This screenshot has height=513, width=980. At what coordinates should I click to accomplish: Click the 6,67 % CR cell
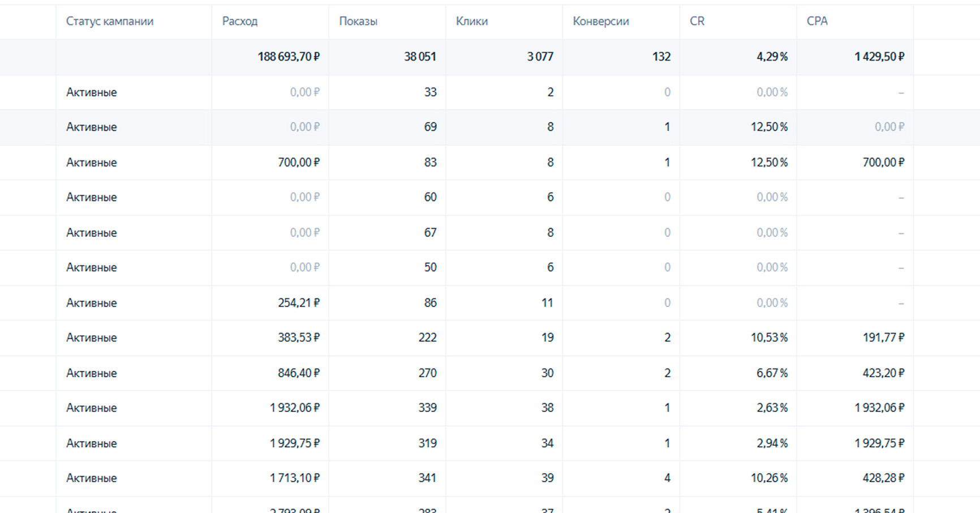click(772, 373)
